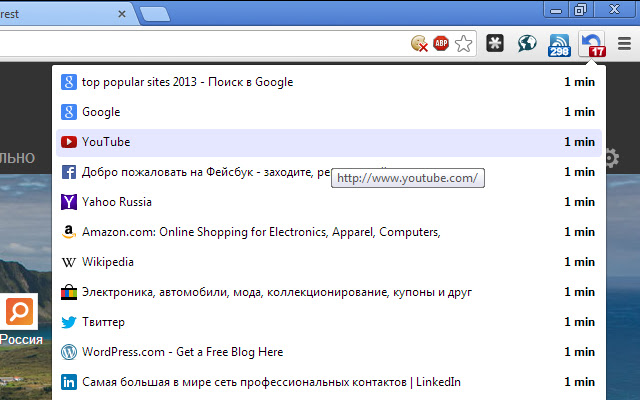Click the globe speech-bubble extension icon
Screen dimensions: 640x400
click(x=527, y=43)
